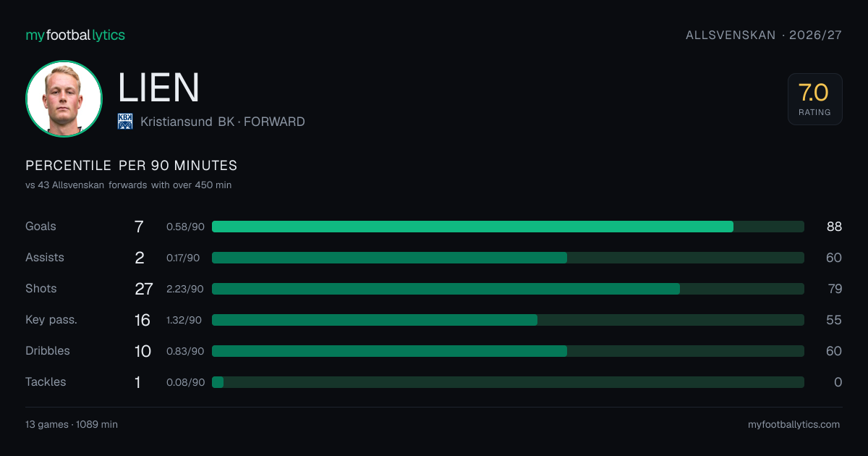Screen dimensions: 868x456
Task: Click the Allsvenskan 2026/27 header text
Action: (764, 35)
